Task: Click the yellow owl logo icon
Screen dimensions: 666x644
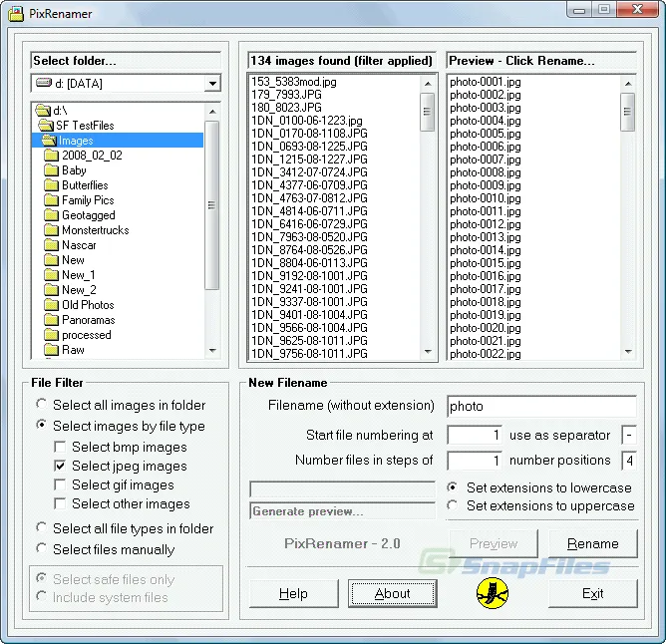Action: [x=493, y=593]
